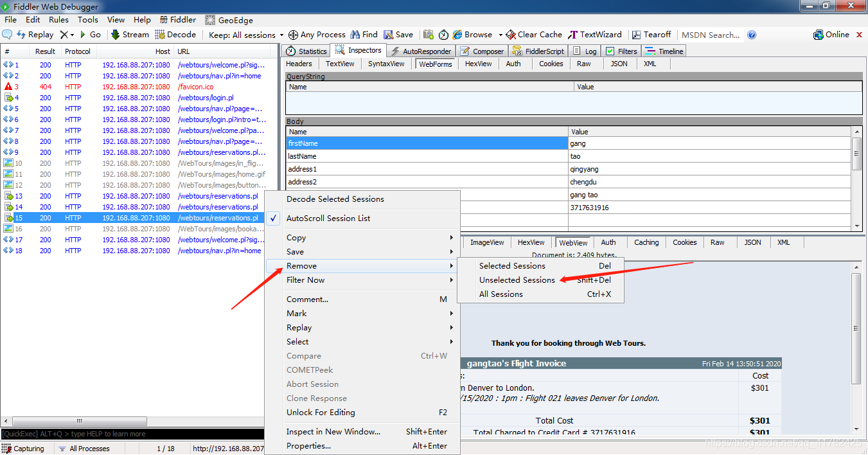The image size is (868, 455).
Task: Click the Go resume button
Action: (x=89, y=35)
